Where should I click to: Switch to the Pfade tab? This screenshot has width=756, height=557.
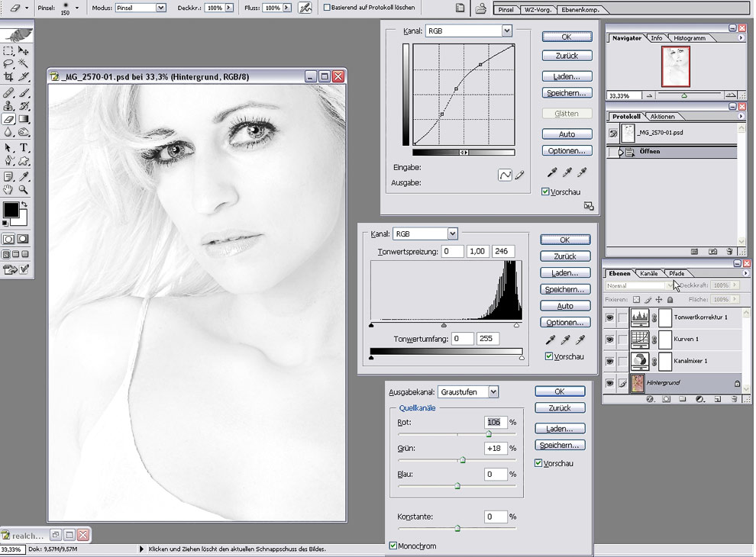tap(677, 273)
